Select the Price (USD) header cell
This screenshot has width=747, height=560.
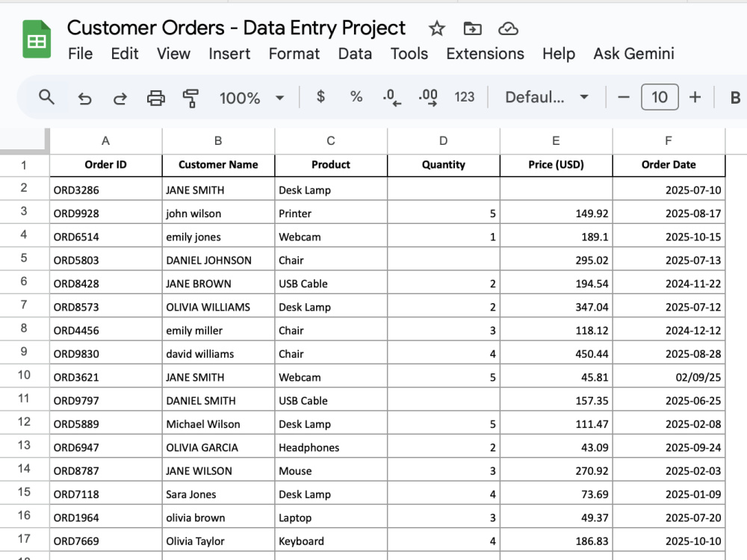pyautogui.click(x=556, y=165)
